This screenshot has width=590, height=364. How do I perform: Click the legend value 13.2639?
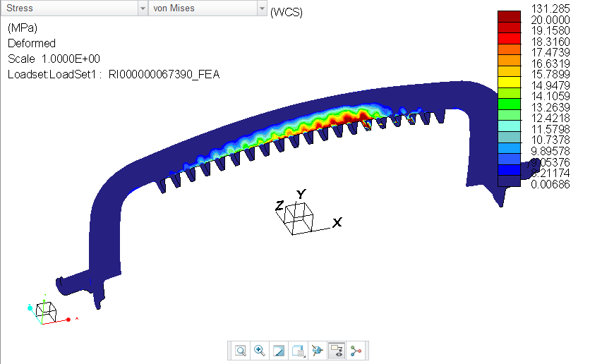pos(550,107)
